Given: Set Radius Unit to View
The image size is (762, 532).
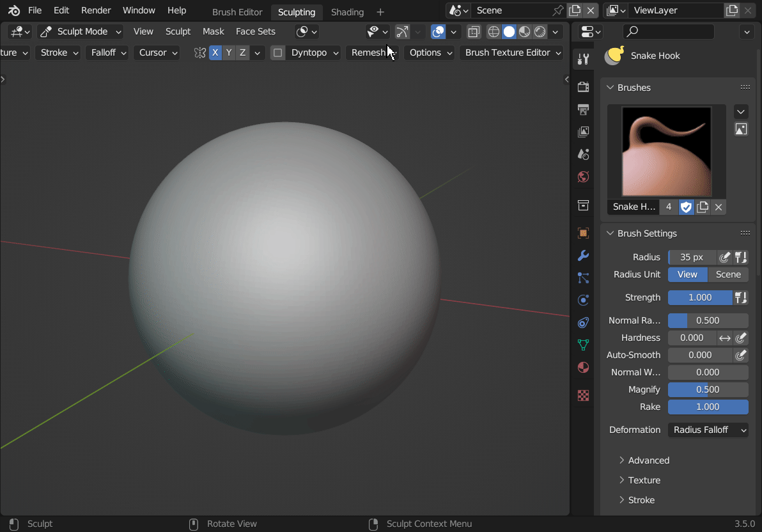Looking at the screenshot, I should [x=687, y=274].
